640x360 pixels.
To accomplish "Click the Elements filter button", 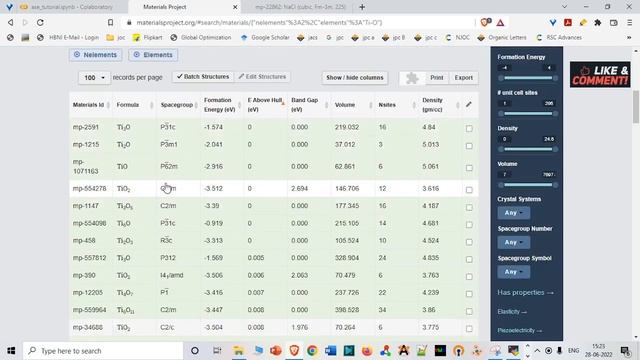I will [153, 55].
